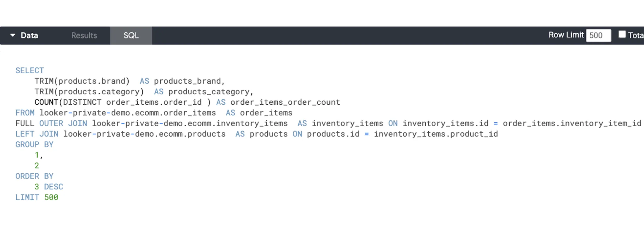Collapse the Data section triangle

pos(13,35)
